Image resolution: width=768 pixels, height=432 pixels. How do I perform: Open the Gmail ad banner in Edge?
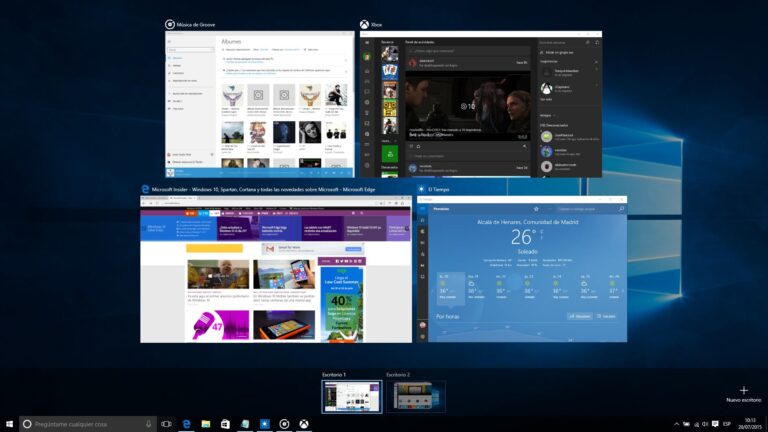pos(312,249)
